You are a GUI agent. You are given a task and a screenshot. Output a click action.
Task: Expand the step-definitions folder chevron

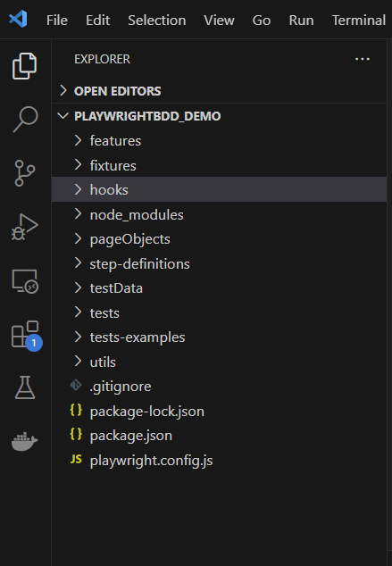(78, 263)
